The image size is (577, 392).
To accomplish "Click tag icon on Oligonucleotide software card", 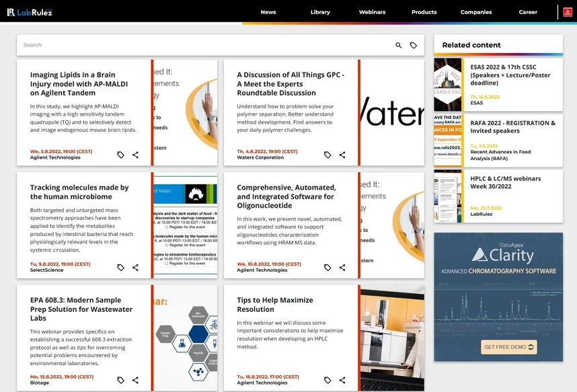I will (327, 268).
